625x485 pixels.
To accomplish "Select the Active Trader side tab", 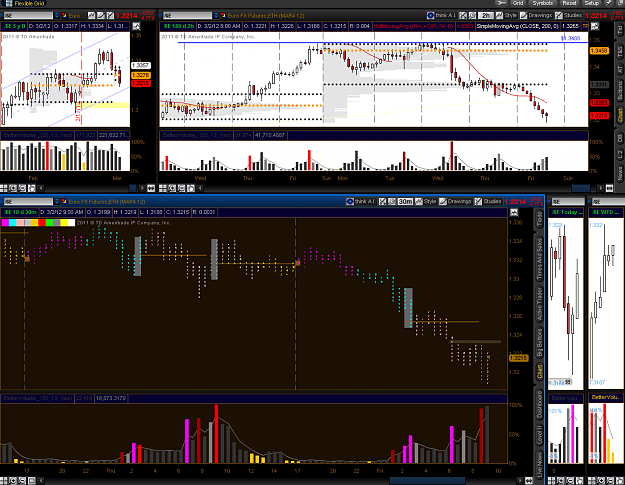I will pos(539,304).
